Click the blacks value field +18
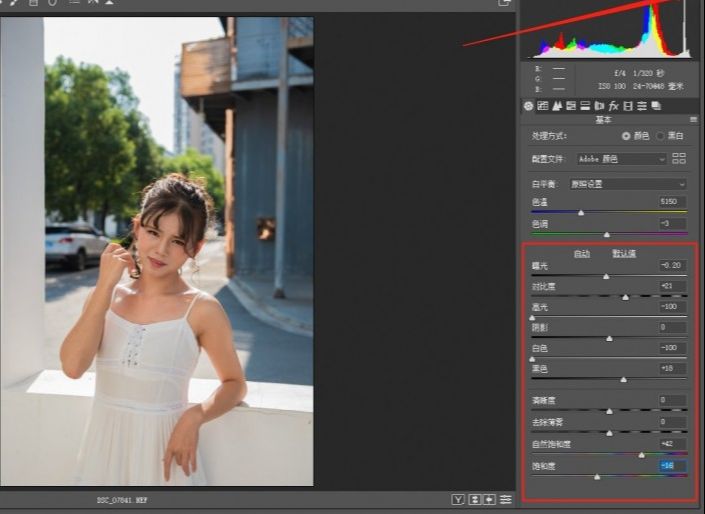705x514 pixels. tap(672, 369)
